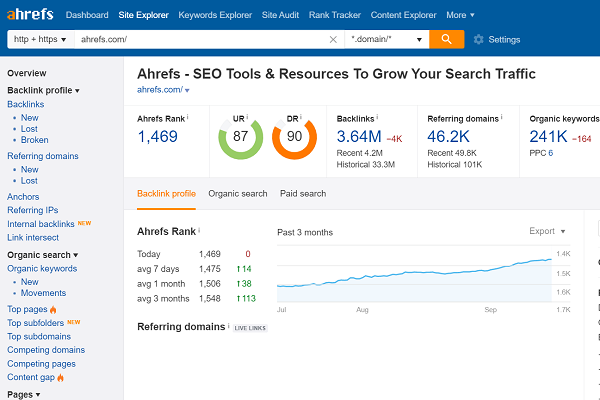This screenshot has height=400, width=600.
Task: Expand the ahrefs.com/ URL dropdown arrow
Action: 187,91
